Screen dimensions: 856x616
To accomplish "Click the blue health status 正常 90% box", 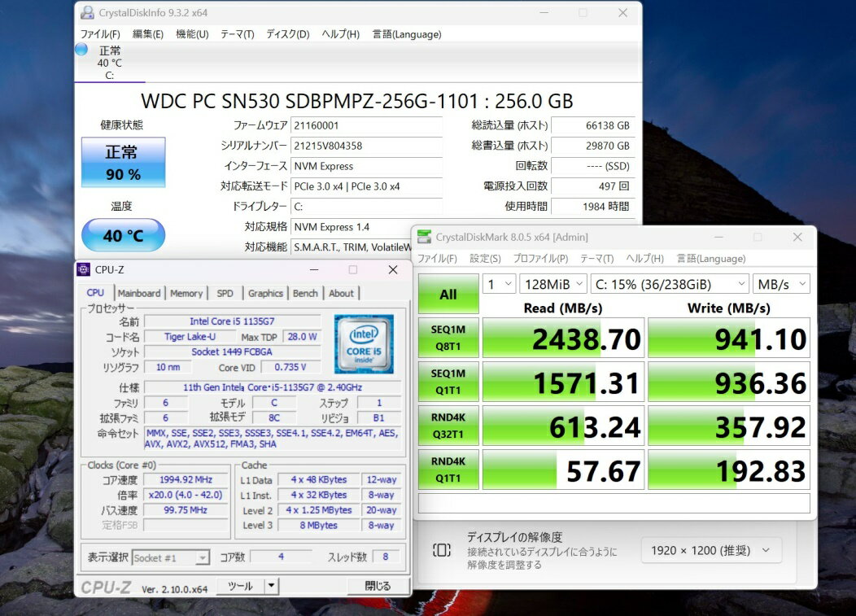I will pos(123,162).
